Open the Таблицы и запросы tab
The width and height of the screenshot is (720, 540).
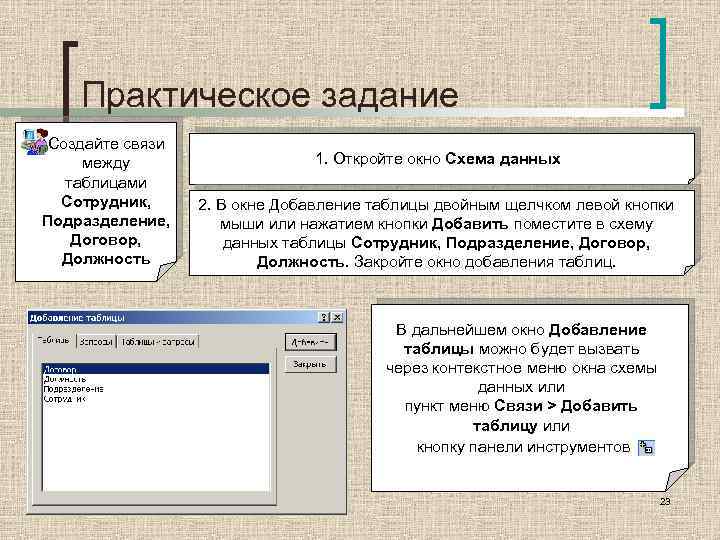[x=158, y=342]
